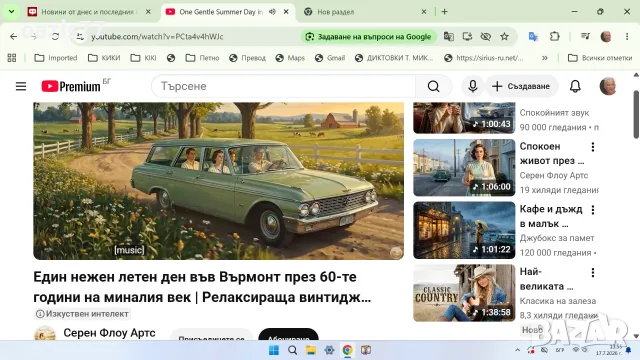Open the Всички отметки folder
Screen dimensions: 640x360
tap(600, 58)
